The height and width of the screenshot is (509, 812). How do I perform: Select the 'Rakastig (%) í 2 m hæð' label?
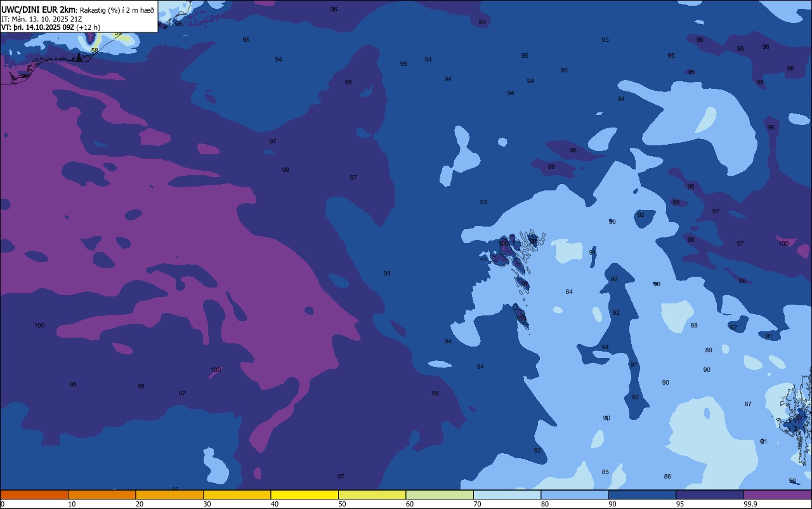[117, 10]
